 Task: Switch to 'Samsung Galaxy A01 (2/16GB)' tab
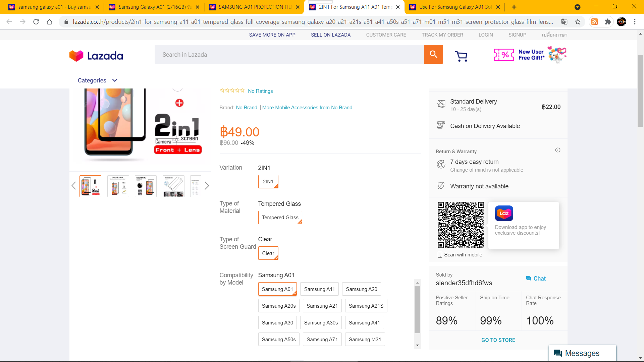click(154, 7)
